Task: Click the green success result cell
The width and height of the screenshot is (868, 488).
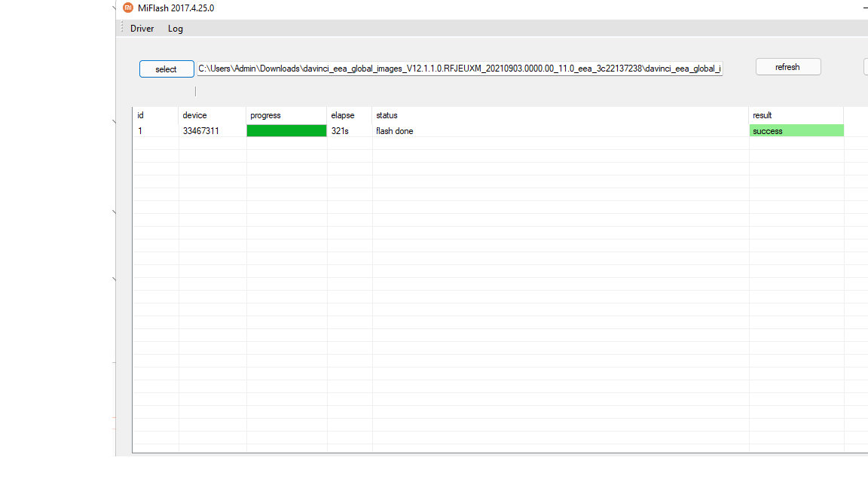Action: click(x=796, y=130)
